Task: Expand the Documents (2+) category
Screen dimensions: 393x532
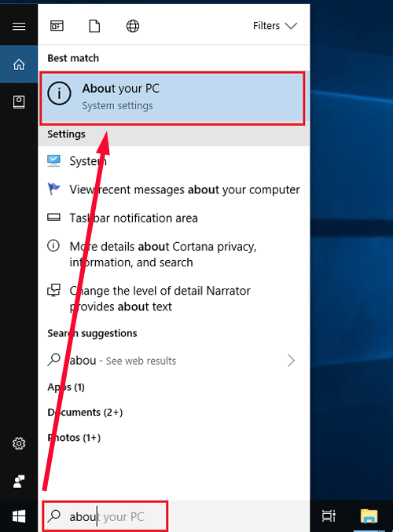Action: coord(85,413)
